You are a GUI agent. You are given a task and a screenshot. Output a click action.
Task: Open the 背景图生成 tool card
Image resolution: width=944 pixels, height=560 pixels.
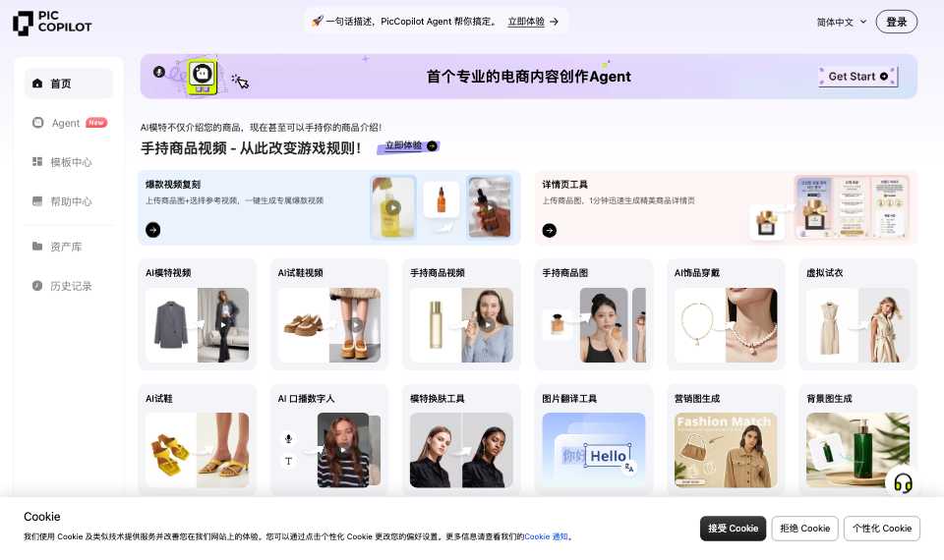[857, 440]
